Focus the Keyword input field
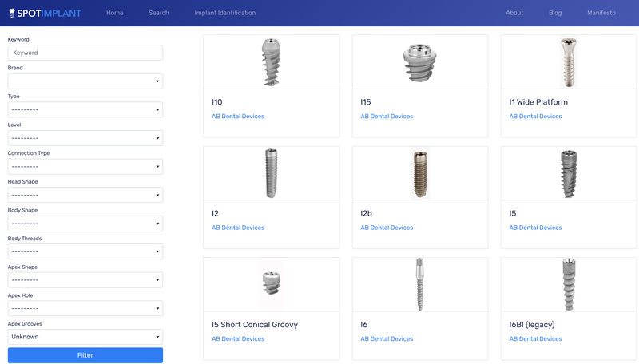The width and height of the screenshot is (639, 364). 85,53
